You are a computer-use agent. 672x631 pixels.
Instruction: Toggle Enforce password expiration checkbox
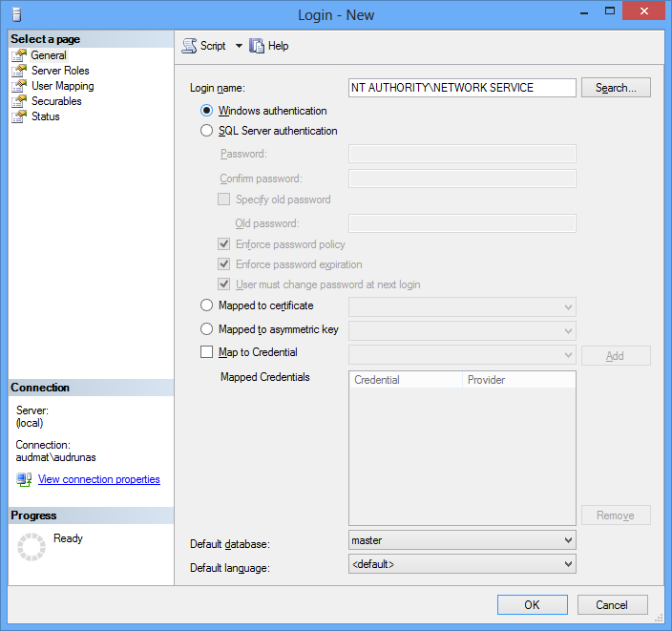(x=223, y=264)
